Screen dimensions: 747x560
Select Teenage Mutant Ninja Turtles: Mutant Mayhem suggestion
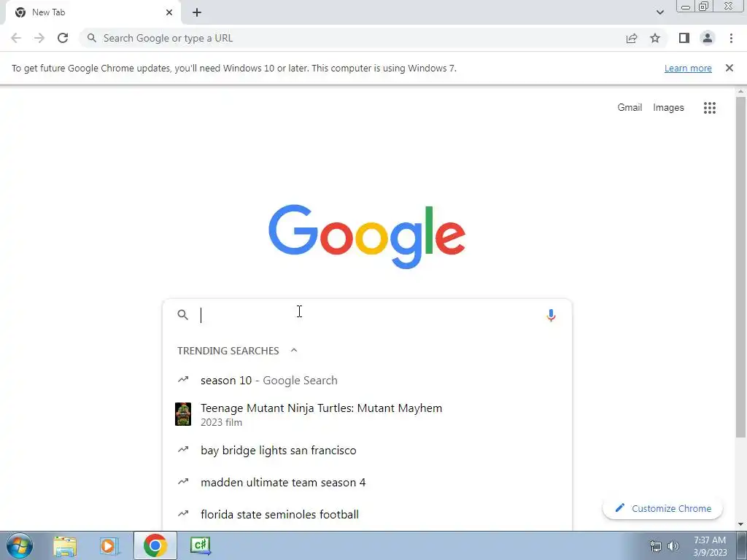tap(367, 414)
